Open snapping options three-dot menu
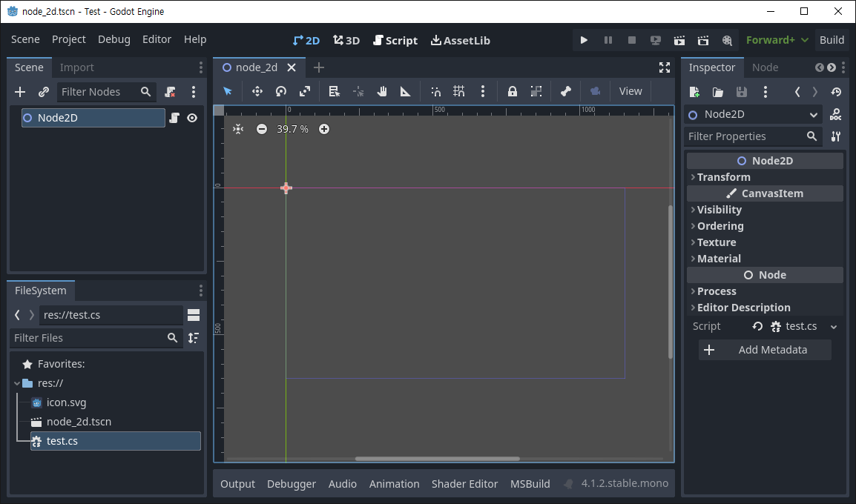Viewport: 856px width, 504px height. [x=483, y=91]
